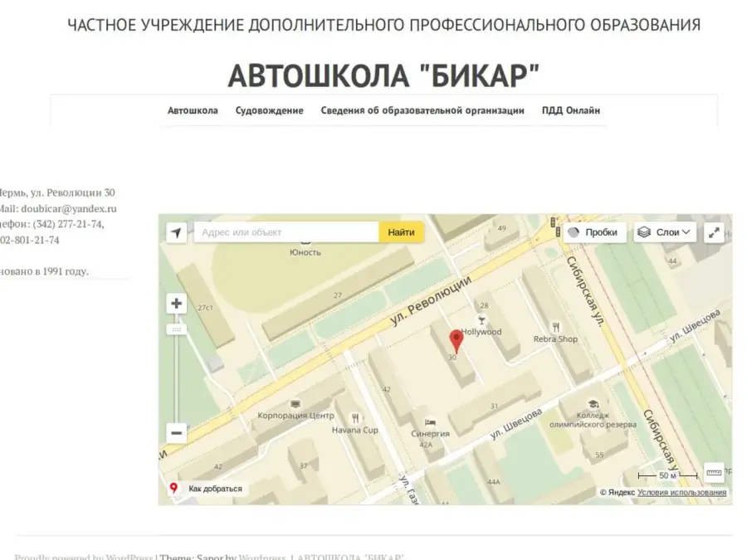
Task: Open the Автошкола menu item
Action: [193, 110]
